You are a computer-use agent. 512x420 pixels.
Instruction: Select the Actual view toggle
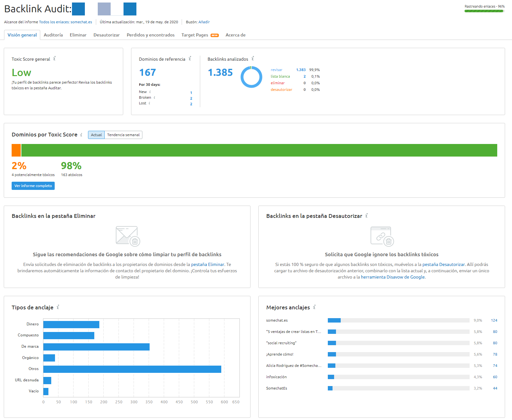point(96,135)
